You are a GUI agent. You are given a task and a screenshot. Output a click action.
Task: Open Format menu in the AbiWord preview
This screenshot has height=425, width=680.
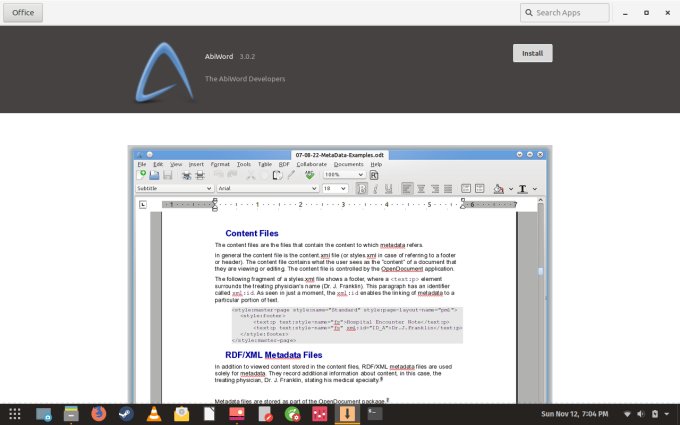[220, 164]
